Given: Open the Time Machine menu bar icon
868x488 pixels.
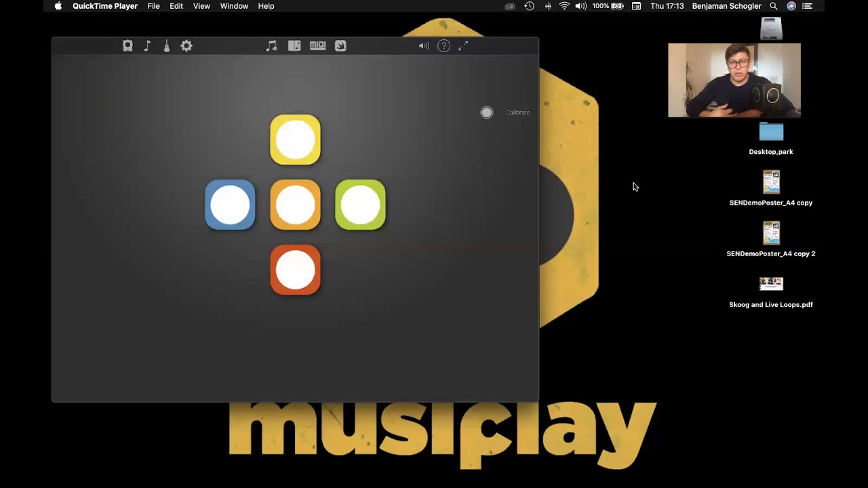Looking at the screenshot, I should (x=529, y=6).
